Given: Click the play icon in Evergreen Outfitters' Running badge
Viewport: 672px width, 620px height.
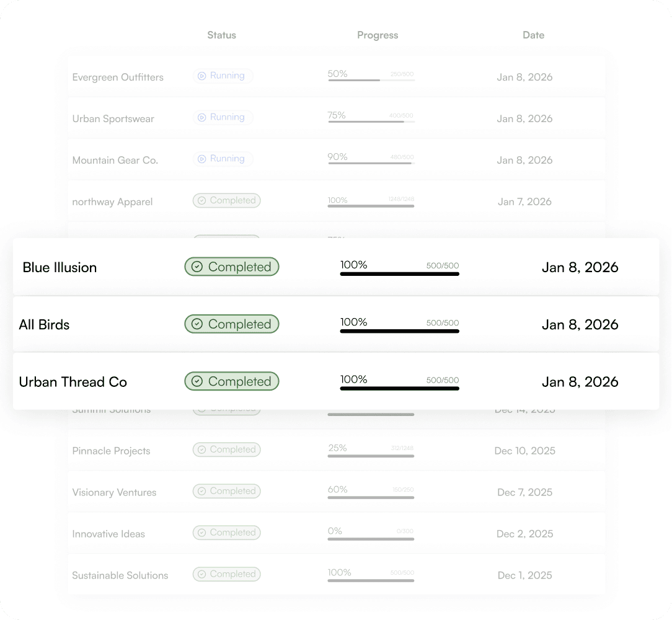Looking at the screenshot, I should pyautogui.click(x=202, y=76).
